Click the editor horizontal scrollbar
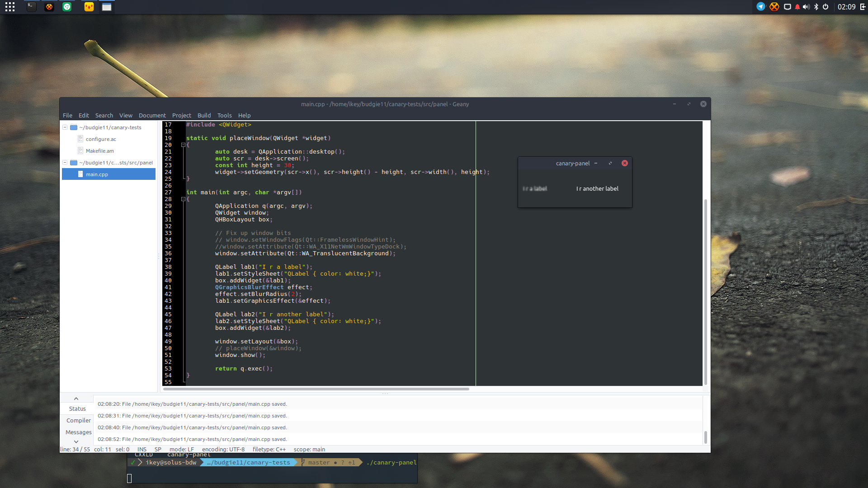This screenshot has width=868, height=488. coord(316,389)
